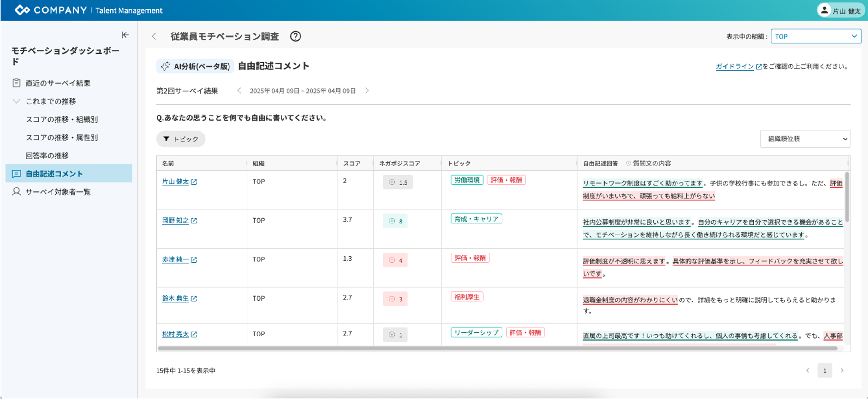Open the 組織順位順 sort dropdown
This screenshot has height=399, width=868.
(x=805, y=139)
